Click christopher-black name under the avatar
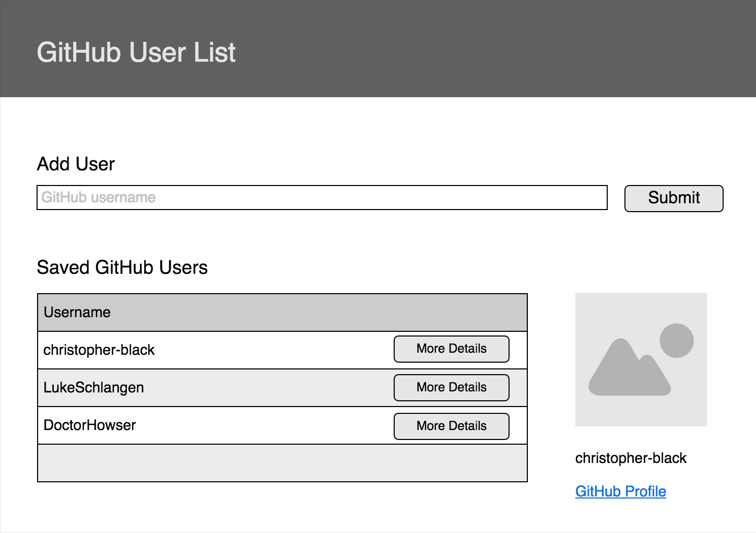The width and height of the screenshot is (756, 533). point(631,458)
